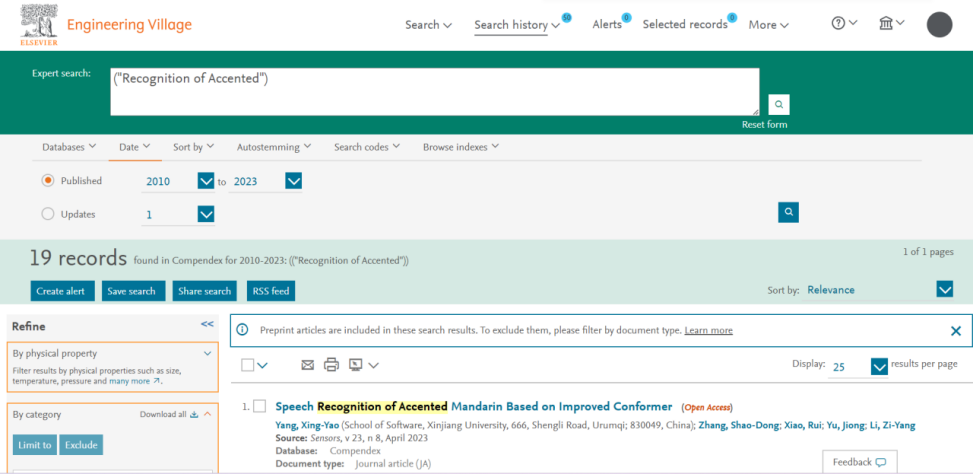Open Updates number dropdown

(206, 215)
